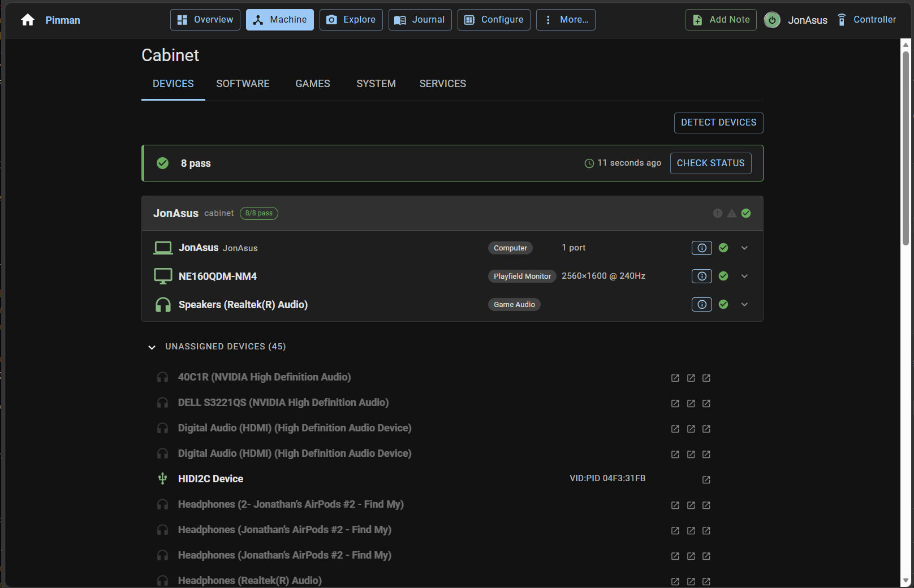914x588 pixels.
Task: Click the Pinman title link
Action: tap(63, 20)
